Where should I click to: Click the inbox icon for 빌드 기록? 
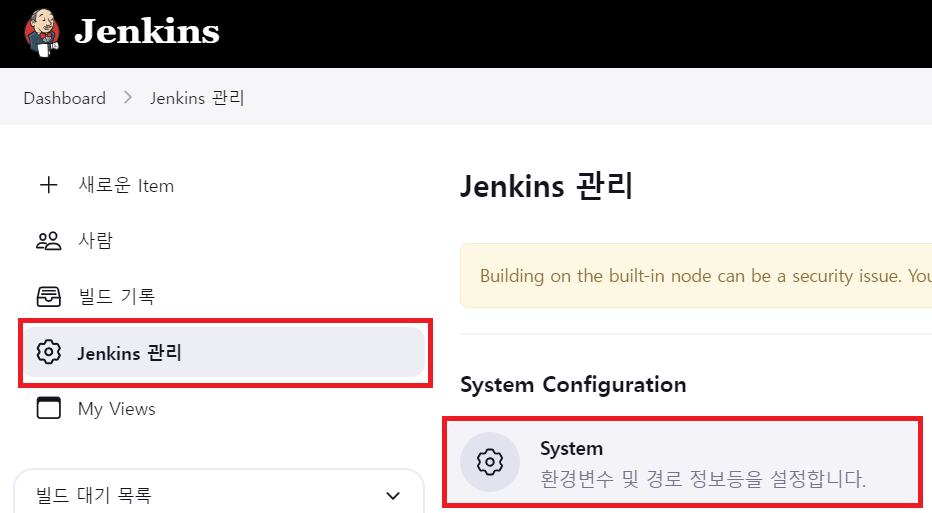tap(49, 296)
